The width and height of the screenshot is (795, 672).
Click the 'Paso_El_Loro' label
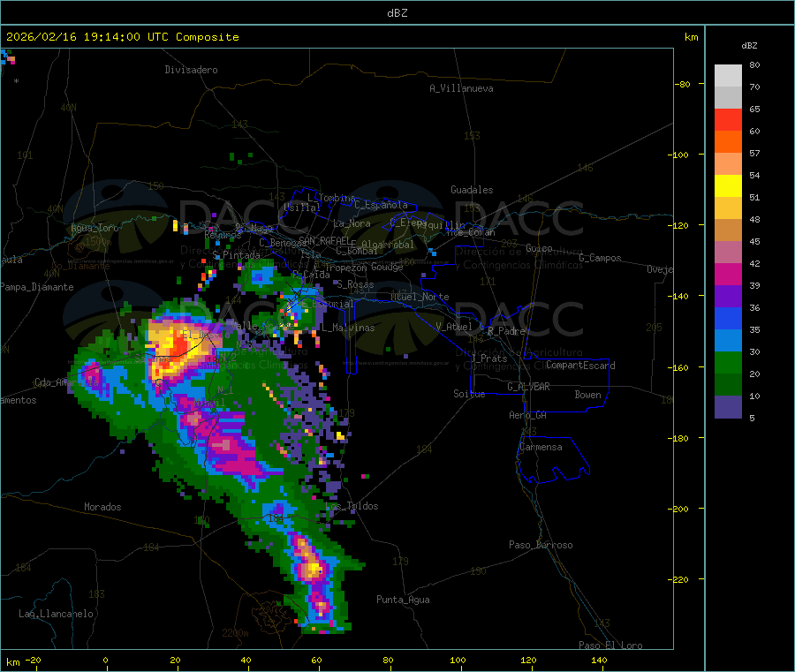pyautogui.click(x=610, y=646)
